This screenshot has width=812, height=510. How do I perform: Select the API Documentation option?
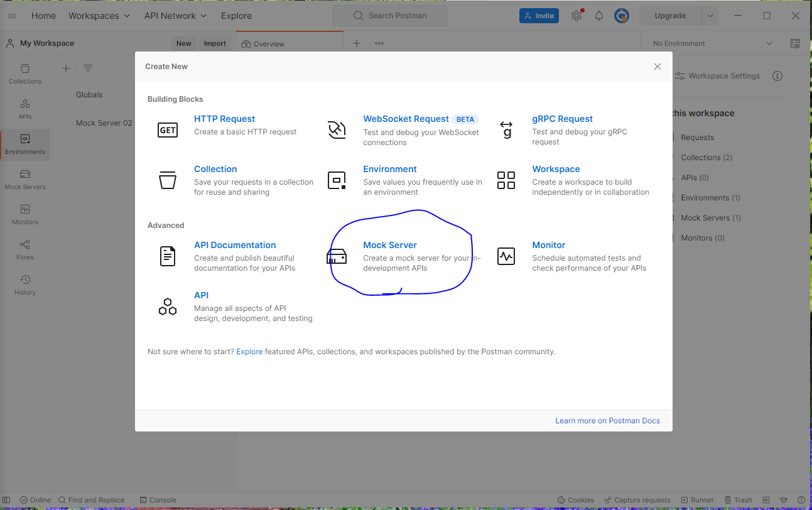[235, 245]
